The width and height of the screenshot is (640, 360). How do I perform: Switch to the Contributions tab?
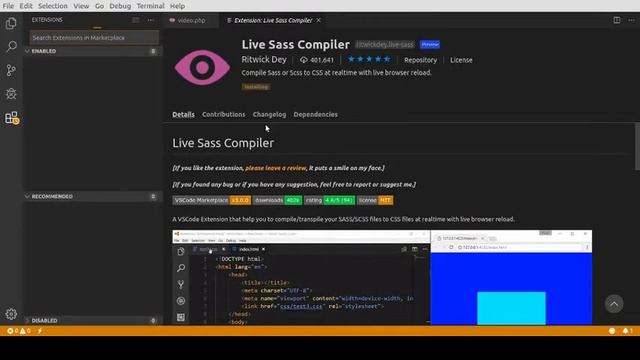pyautogui.click(x=224, y=114)
